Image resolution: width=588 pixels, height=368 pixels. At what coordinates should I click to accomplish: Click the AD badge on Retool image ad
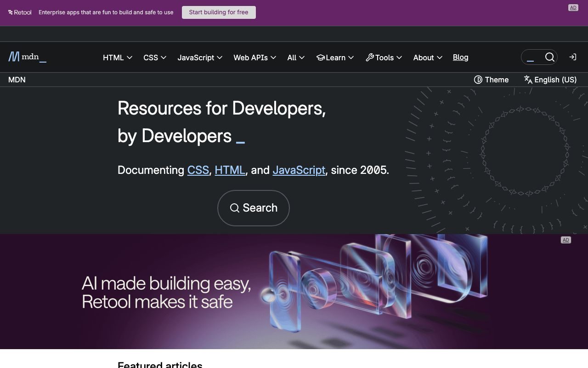click(x=565, y=240)
